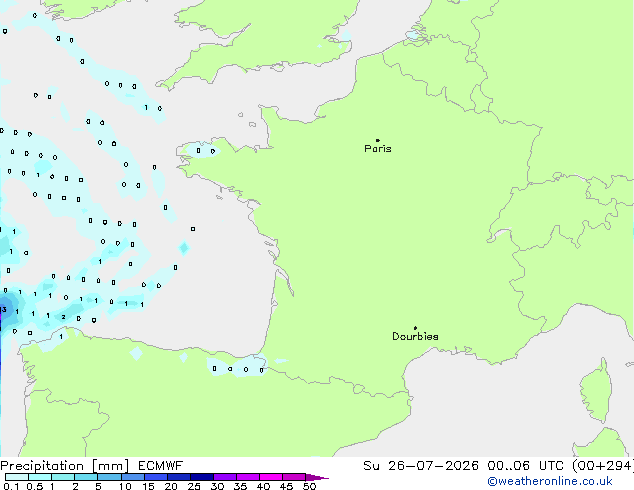The width and height of the screenshot is (634, 490).
Task: Pick the purple legend swatch above 30
Action: pyautogui.click(x=225, y=477)
